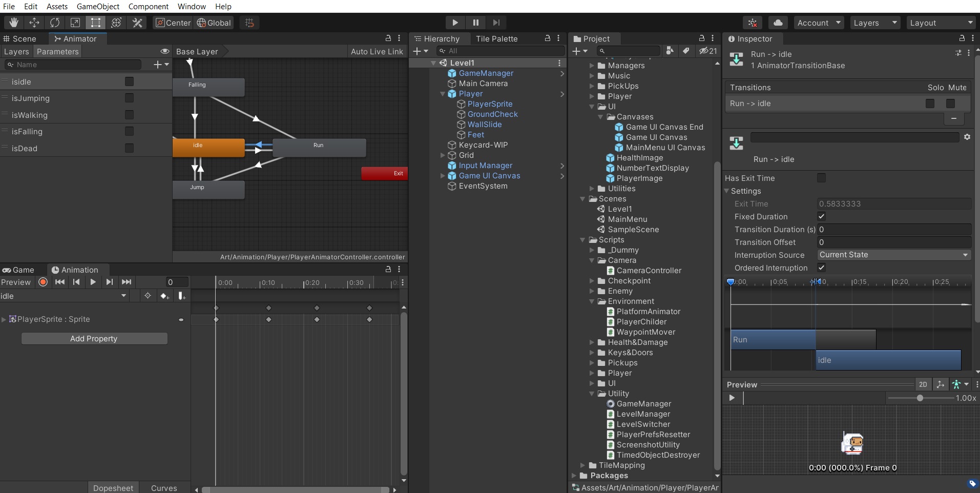Switch to the Scene tab
This screenshot has width=980, height=493.
click(20, 38)
